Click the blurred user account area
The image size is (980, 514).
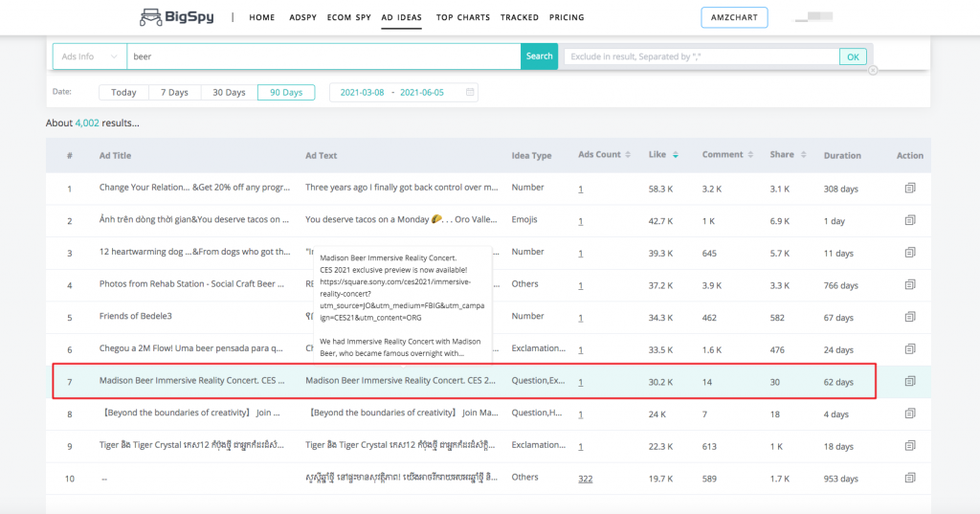point(813,17)
